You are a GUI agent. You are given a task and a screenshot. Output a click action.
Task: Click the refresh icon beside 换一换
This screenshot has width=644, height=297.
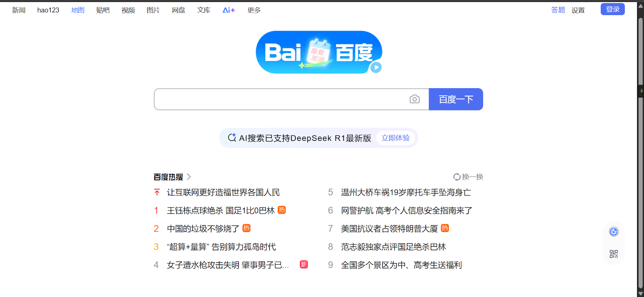457,177
